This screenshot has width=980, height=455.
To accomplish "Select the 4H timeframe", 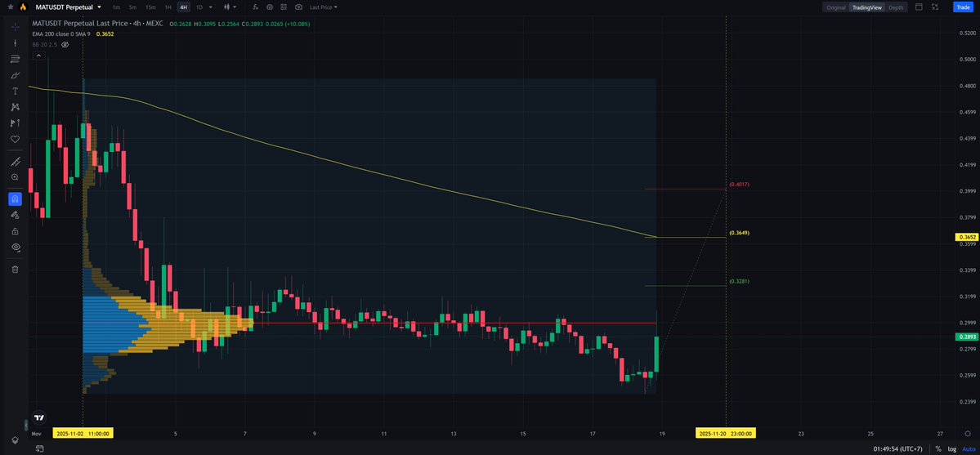I will coord(183,7).
